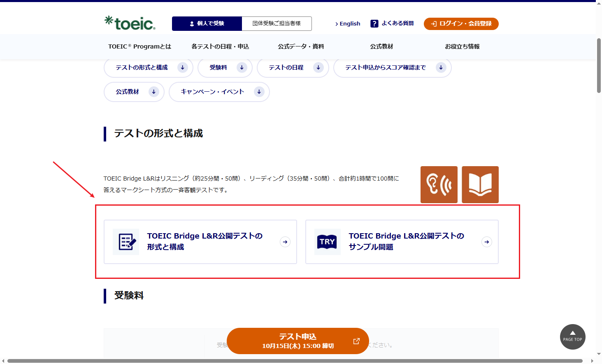This screenshot has width=602, height=364.
Task: Open TOEIC Programとは menu
Action: point(139,46)
